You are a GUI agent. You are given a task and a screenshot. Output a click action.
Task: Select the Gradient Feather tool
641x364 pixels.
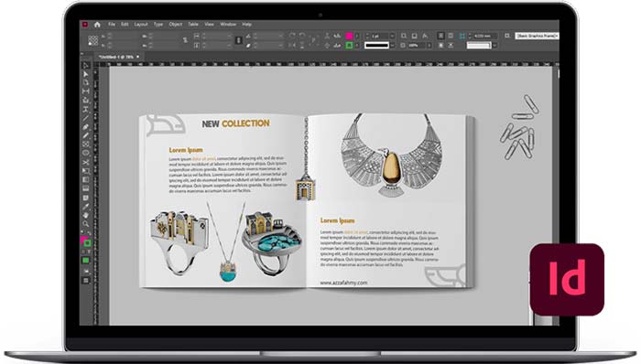point(85,188)
